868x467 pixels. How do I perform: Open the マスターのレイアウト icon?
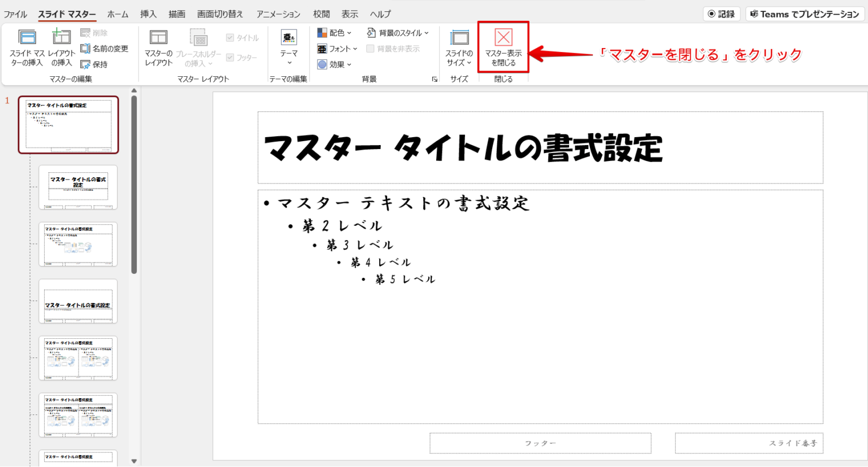tap(158, 38)
